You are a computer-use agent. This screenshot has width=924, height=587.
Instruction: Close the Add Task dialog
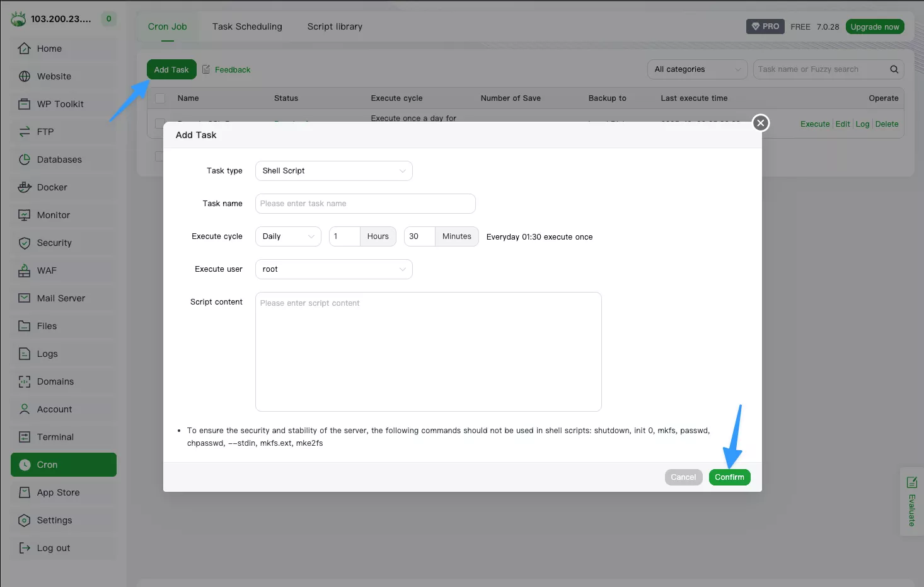(761, 123)
